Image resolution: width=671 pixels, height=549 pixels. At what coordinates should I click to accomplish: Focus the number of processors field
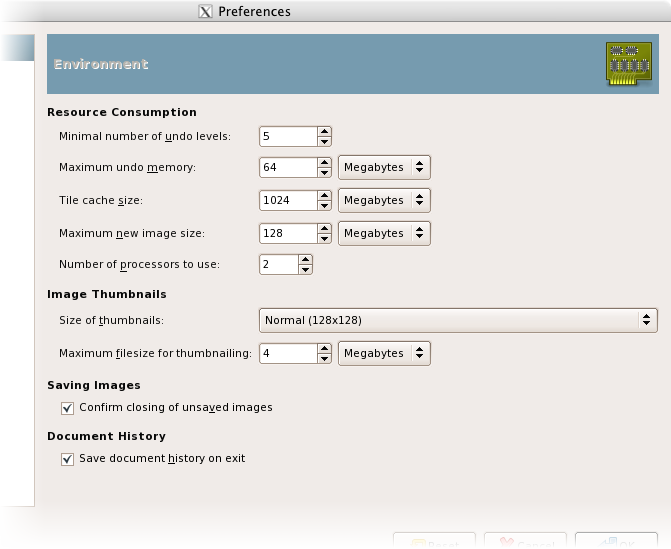click(x=279, y=264)
